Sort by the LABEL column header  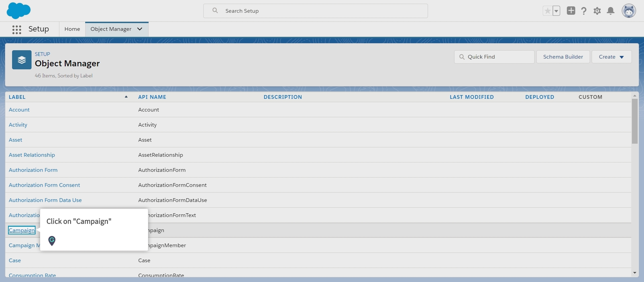(17, 97)
